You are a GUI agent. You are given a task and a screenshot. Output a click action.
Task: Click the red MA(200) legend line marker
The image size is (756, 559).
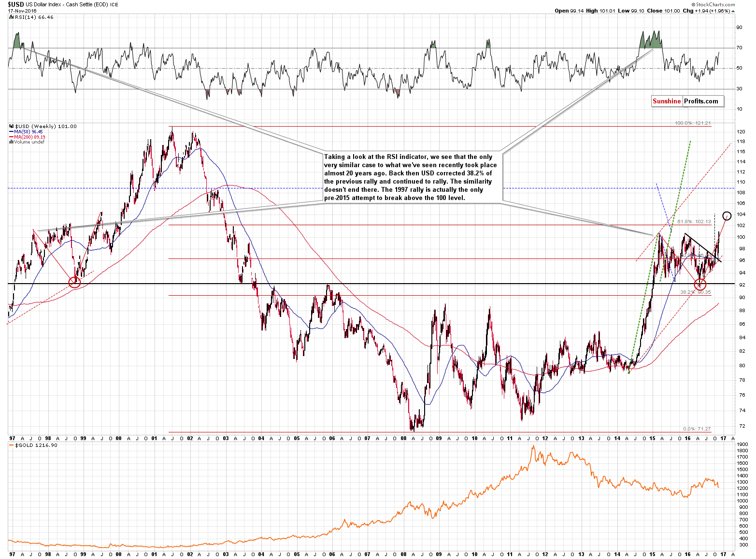[11, 137]
